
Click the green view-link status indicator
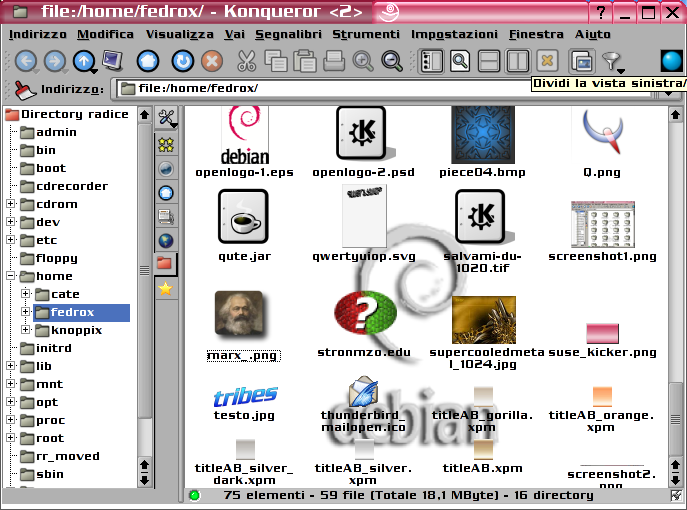(194, 496)
